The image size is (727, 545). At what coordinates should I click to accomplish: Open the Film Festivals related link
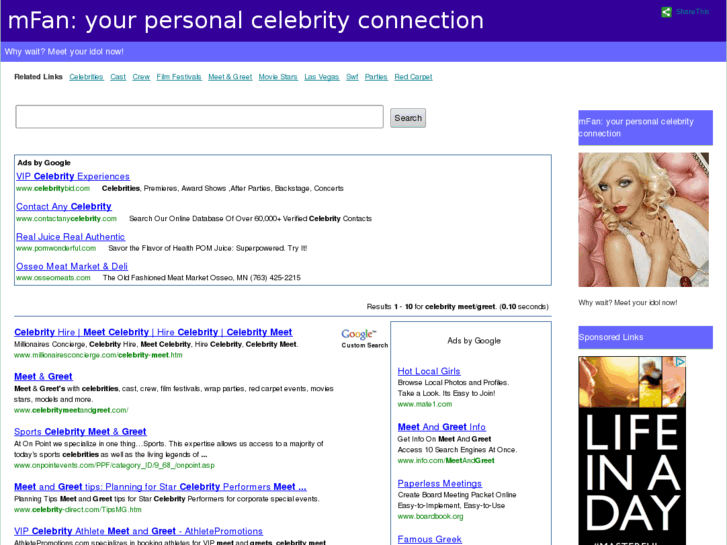(179, 77)
